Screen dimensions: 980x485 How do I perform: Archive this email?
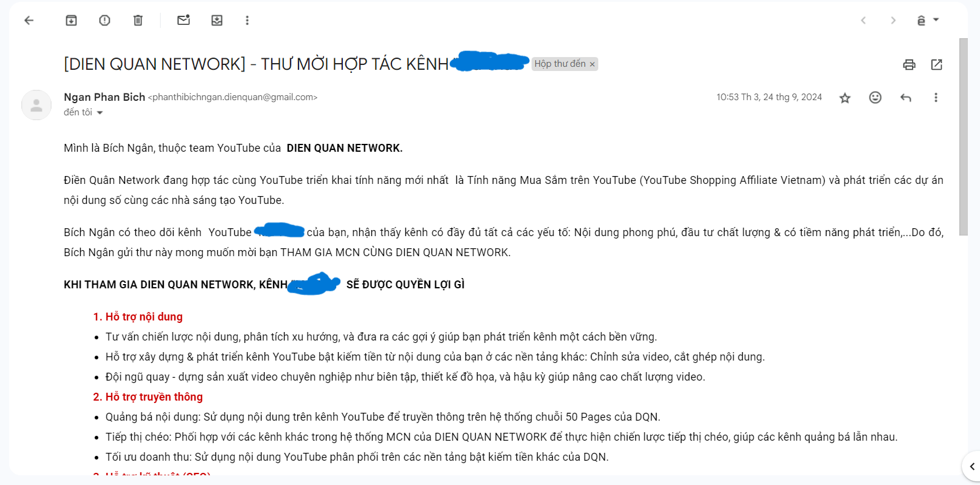(x=71, y=20)
